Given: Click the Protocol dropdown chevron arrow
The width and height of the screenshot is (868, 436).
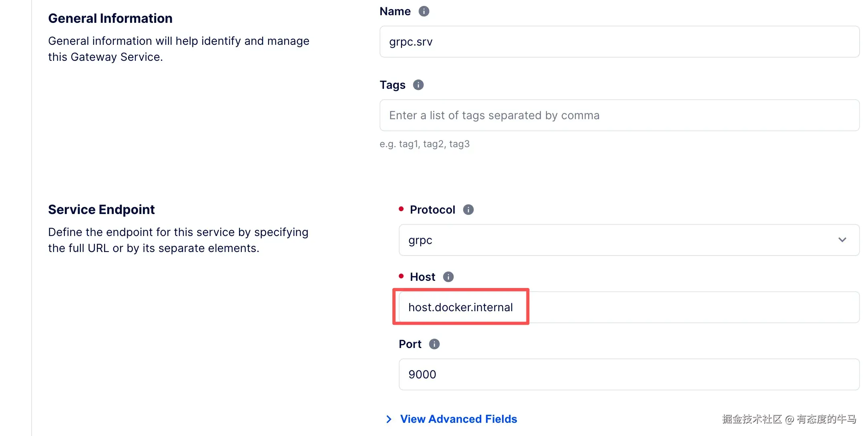Looking at the screenshot, I should [x=842, y=240].
